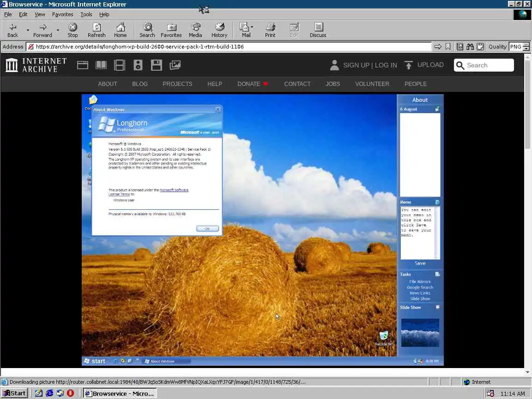This screenshot has width=532, height=399.
Task: Click the Internet Archive Search field
Action: click(x=484, y=65)
